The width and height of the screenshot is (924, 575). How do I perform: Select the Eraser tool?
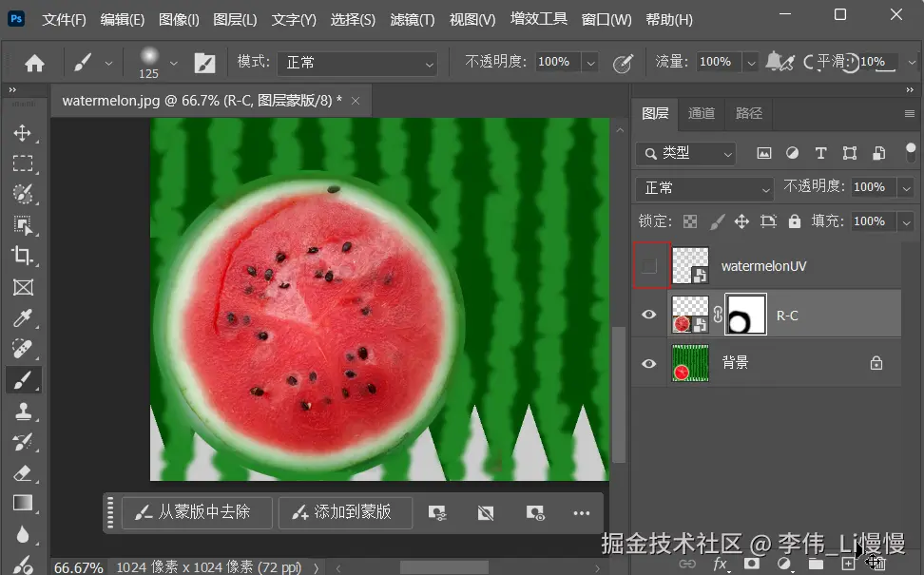(23, 472)
